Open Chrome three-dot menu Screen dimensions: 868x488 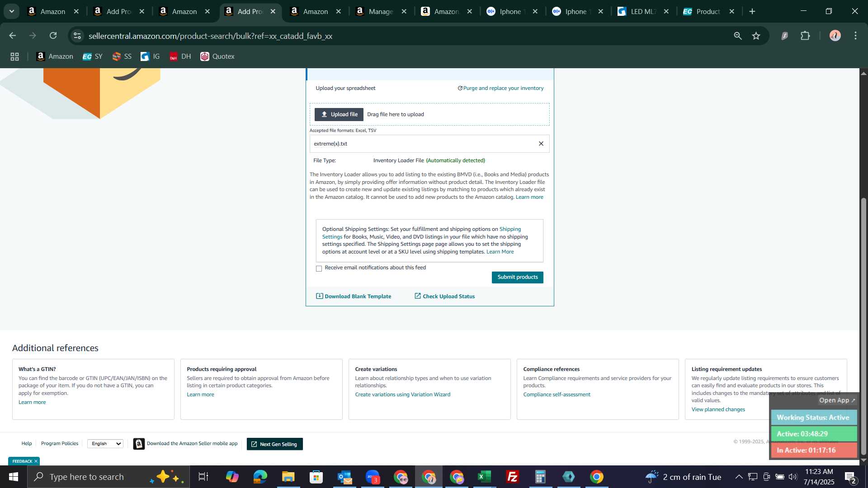pyautogui.click(x=856, y=36)
